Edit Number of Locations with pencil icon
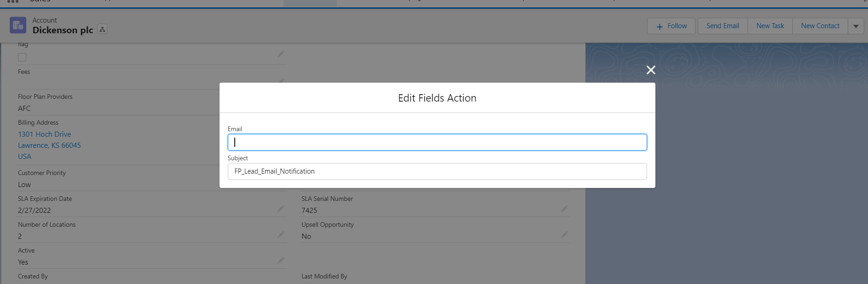 [x=280, y=235]
